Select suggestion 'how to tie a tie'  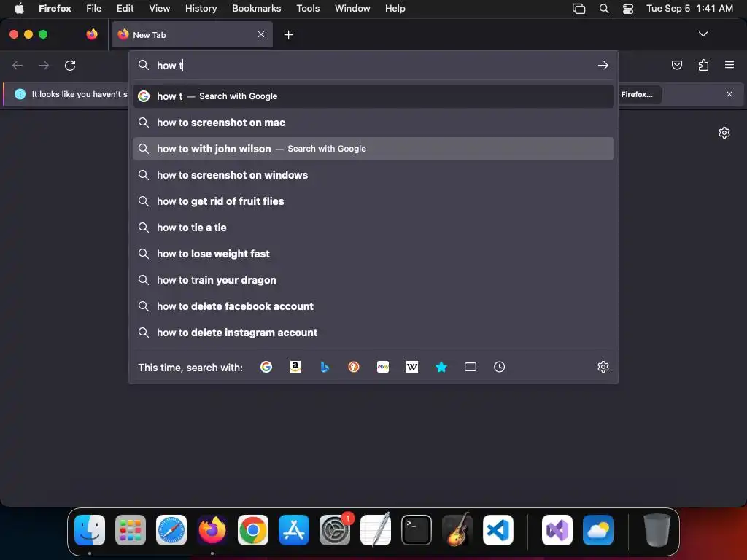[x=373, y=227]
